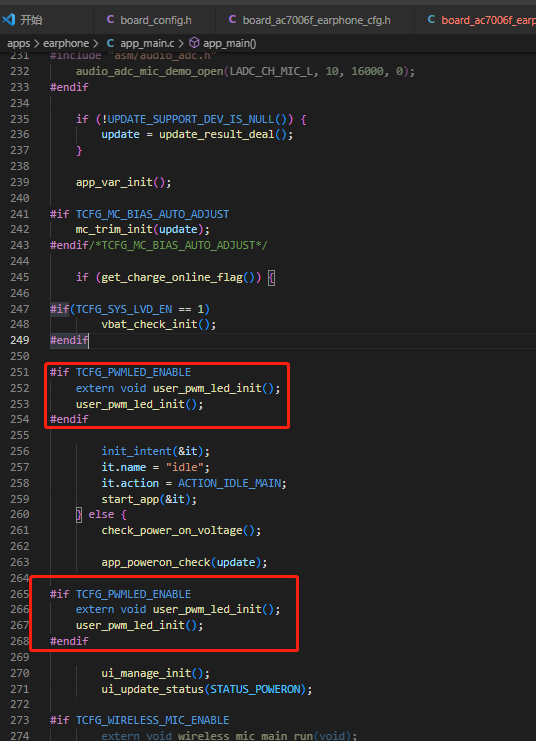
Task: Open the app_main.c breadcrumb segment
Action: click(x=147, y=43)
